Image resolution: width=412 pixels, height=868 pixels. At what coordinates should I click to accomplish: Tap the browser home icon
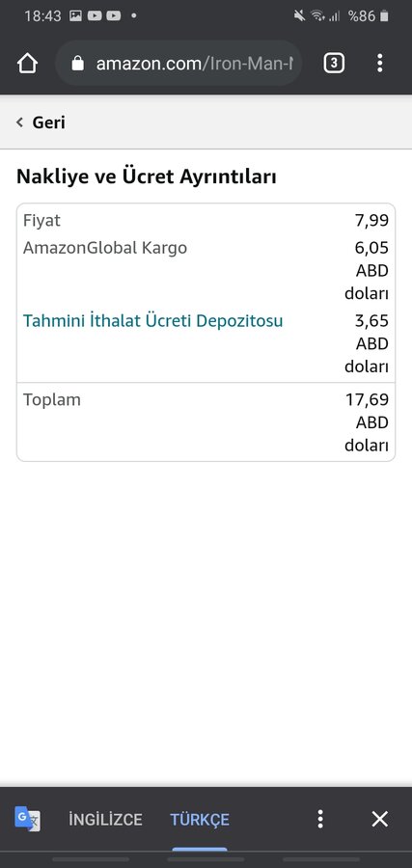[x=27, y=64]
